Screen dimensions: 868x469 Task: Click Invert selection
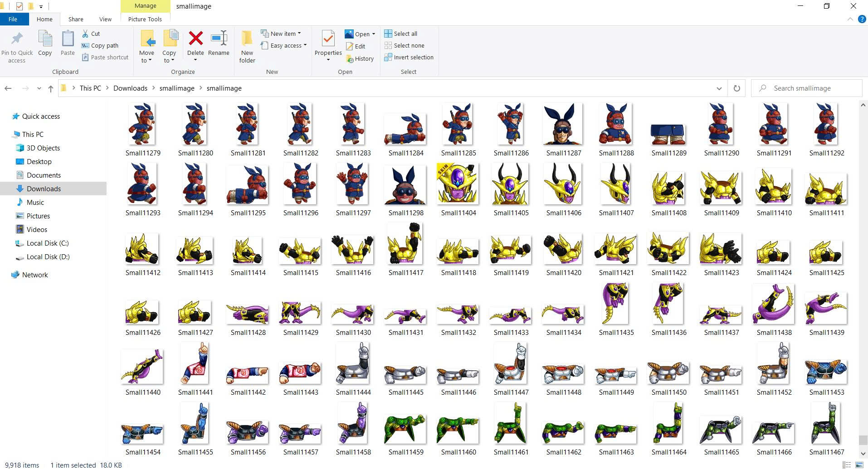409,57
